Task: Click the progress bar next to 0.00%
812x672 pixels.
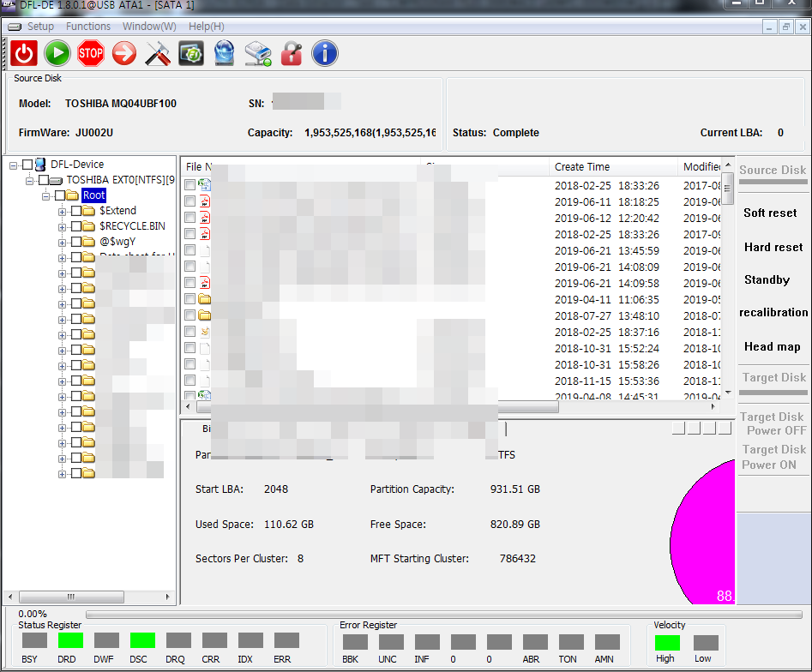Action: [444, 615]
